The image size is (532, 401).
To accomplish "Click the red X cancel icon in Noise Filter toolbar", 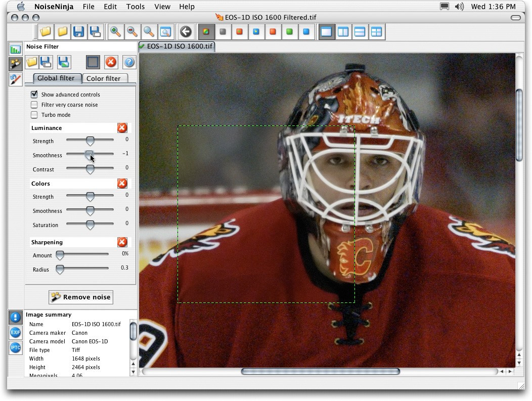I will click(111, 62).
